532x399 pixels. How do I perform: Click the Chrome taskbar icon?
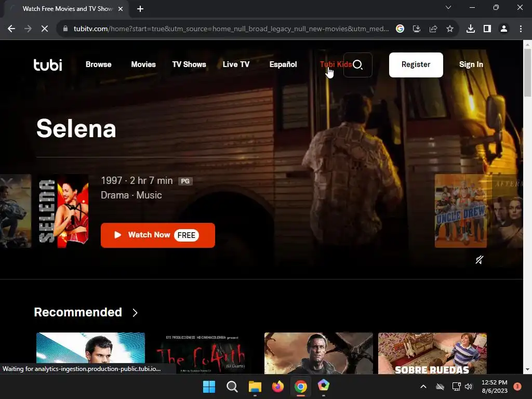pos(301,387)
